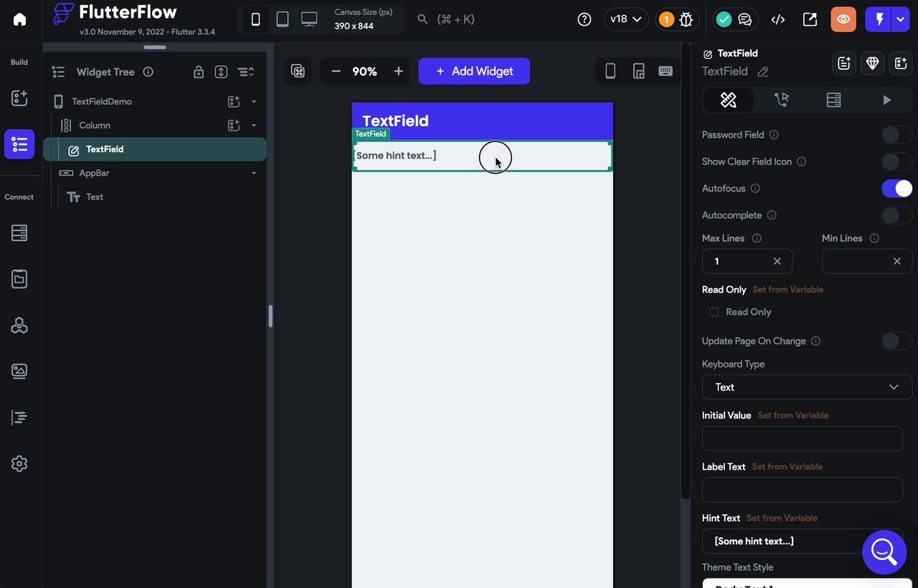Open the floating search help button
The image size is (918, 588).
pyautogui.click(x=884, y=552)
